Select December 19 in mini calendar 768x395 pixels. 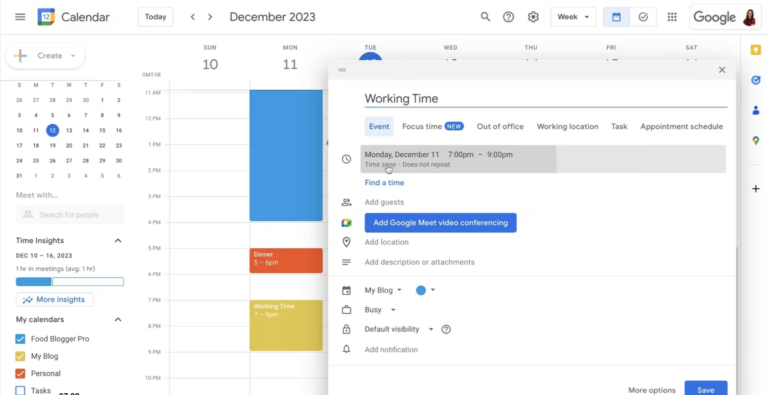point(52,146)
